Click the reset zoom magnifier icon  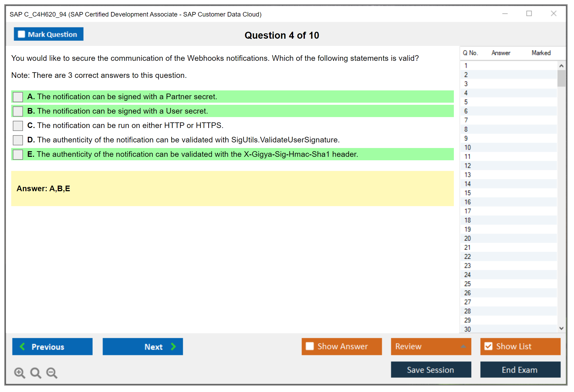[36, 373]
